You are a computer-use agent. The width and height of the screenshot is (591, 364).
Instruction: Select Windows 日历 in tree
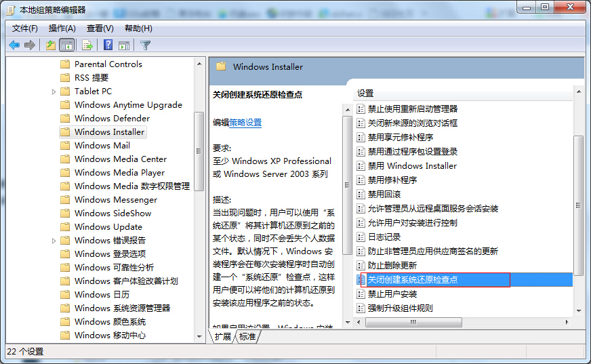tap(102, 295)
